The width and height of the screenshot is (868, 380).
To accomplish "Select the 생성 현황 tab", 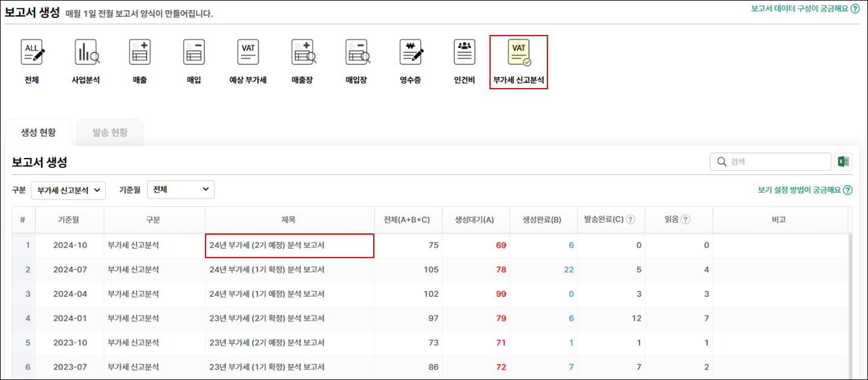I will click(39, 133).
